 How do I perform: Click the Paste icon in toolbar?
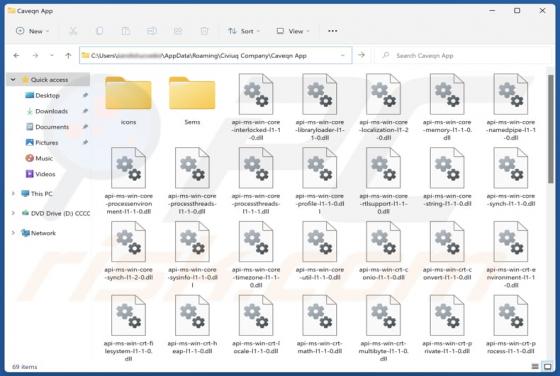tap(125, 31)
